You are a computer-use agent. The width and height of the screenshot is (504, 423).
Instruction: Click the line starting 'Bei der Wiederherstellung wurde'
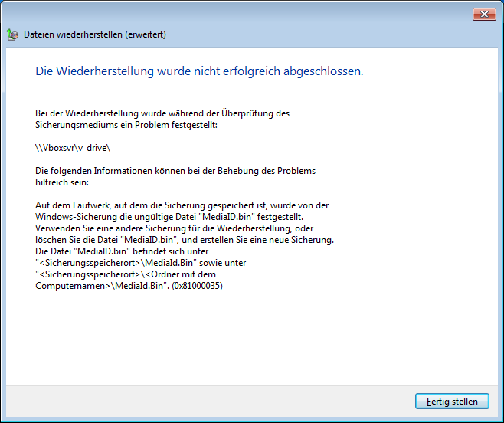click(162, 113)
